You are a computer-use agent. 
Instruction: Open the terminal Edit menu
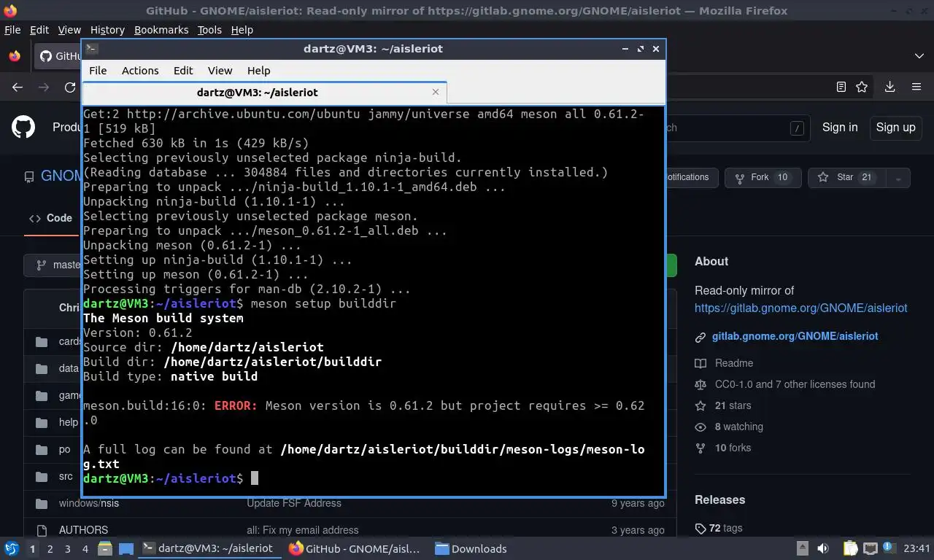tap(183, 71)
